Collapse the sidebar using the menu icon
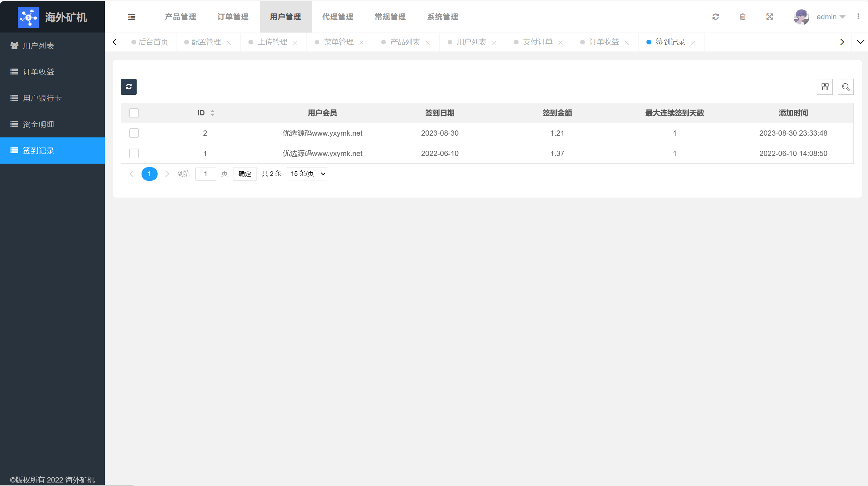 (x=131, y=17)
